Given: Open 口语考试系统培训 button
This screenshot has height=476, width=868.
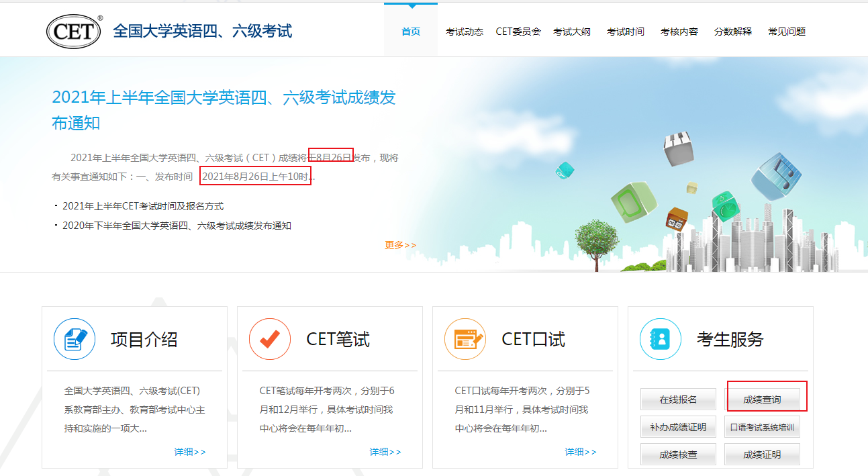Looking at the screenshot, I should coord(762,427).
